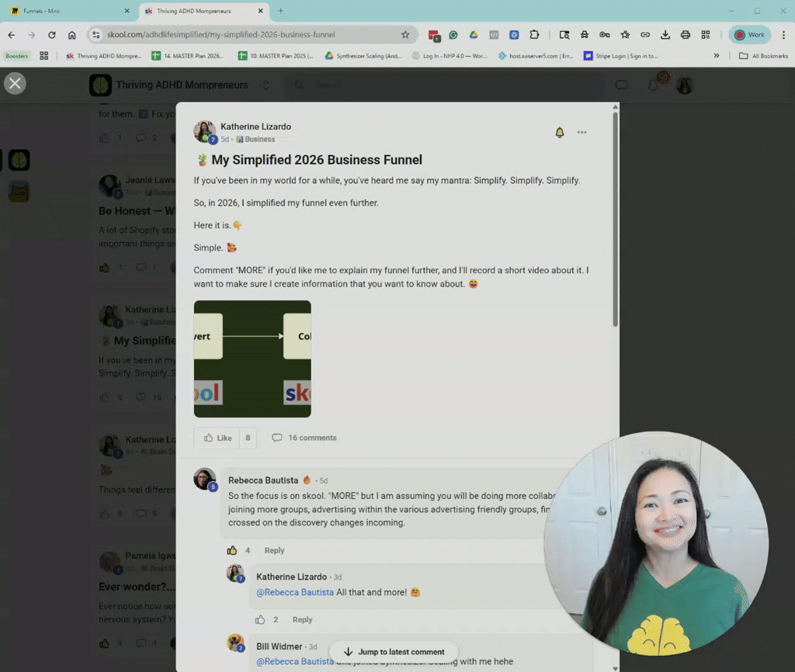Open the Extensions puzzle icon
The image size is (795, 672).
[534, 34]
